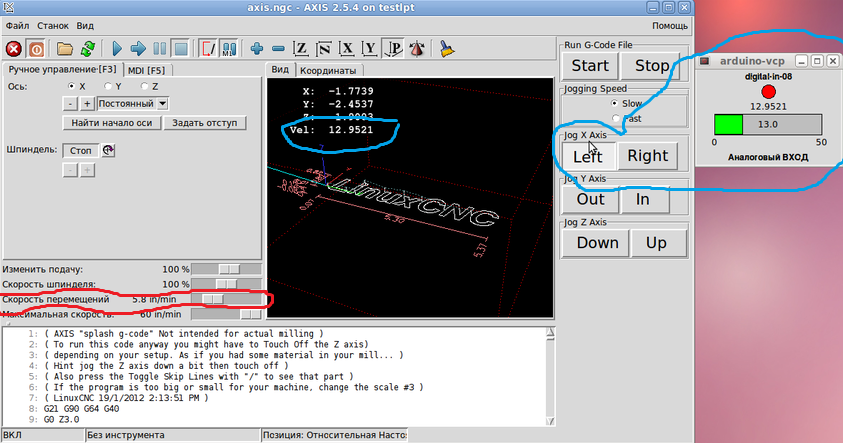
Task: Select G-code line 7 LinuxCNC 19/1/2012
Action: pyautogui.click(x=126, y=398)
